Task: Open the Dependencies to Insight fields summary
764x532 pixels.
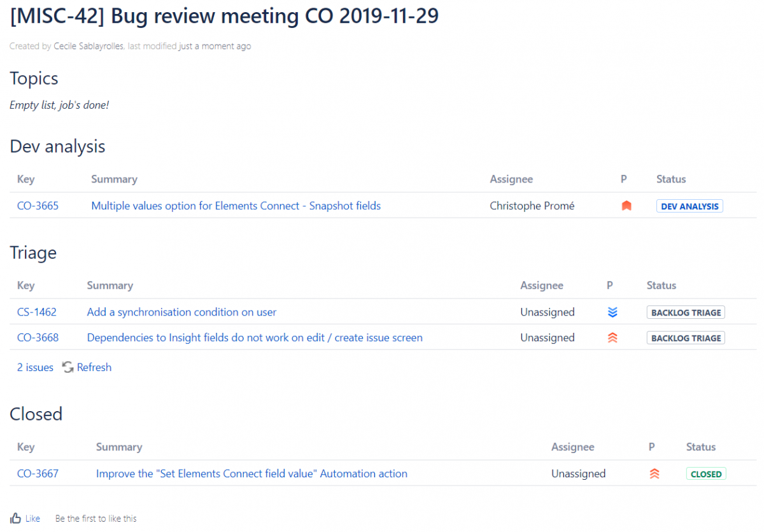Action: tap(255, 337)
